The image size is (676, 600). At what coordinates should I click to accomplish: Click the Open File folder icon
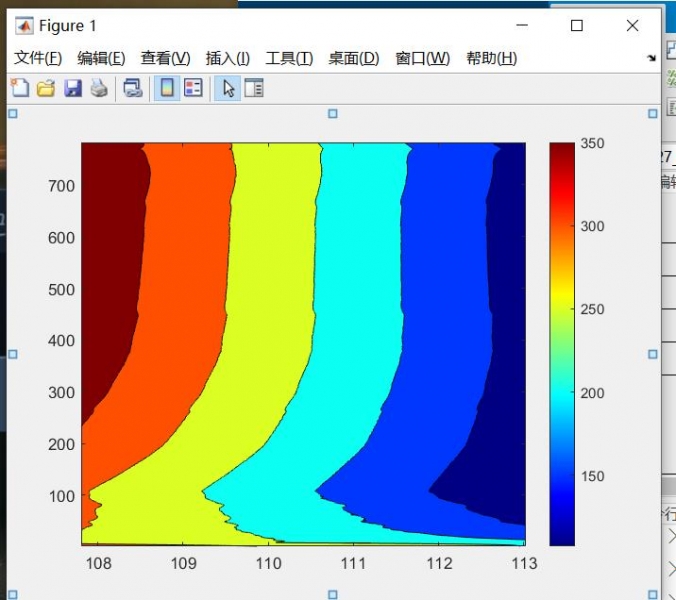coord(45,88)
